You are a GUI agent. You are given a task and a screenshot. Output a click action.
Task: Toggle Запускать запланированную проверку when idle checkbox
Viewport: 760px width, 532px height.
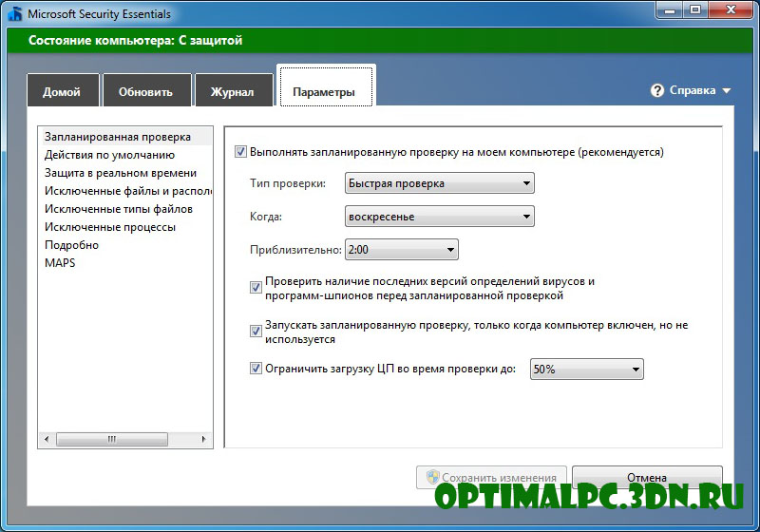(256, 331)
